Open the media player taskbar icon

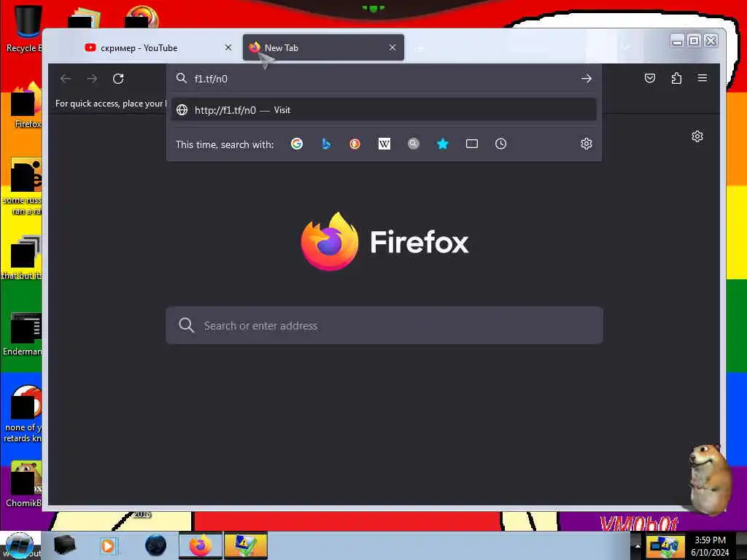[x=108, y=545]
